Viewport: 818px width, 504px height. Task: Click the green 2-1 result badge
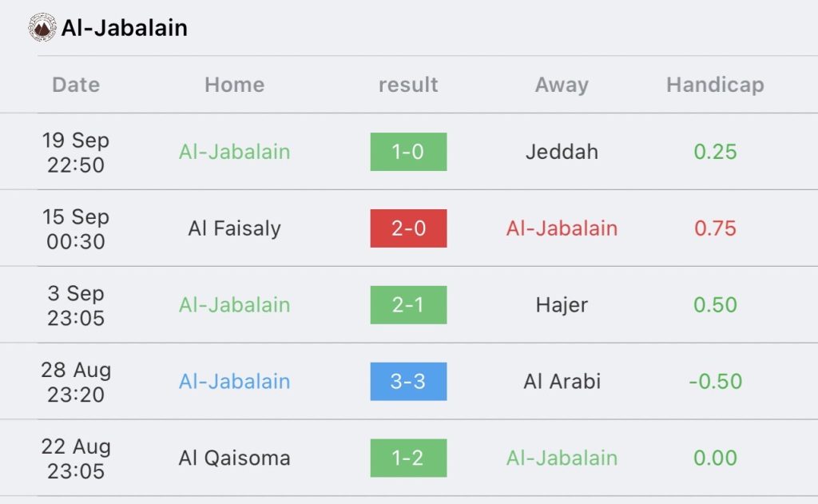(x=408, y=305)
